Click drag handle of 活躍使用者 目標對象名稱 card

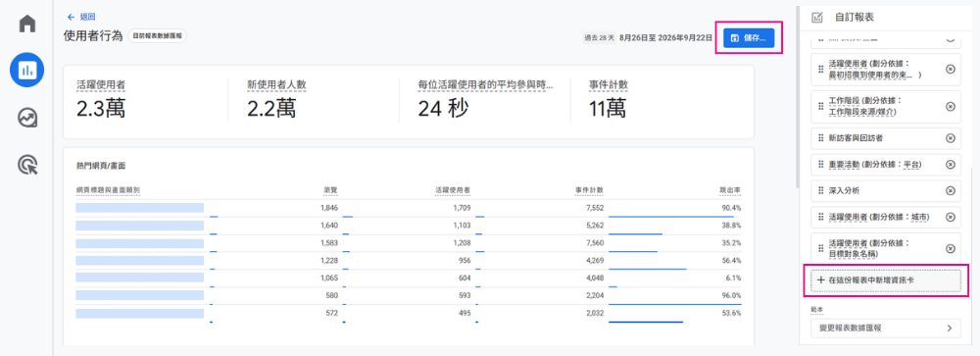click(821, 248)
